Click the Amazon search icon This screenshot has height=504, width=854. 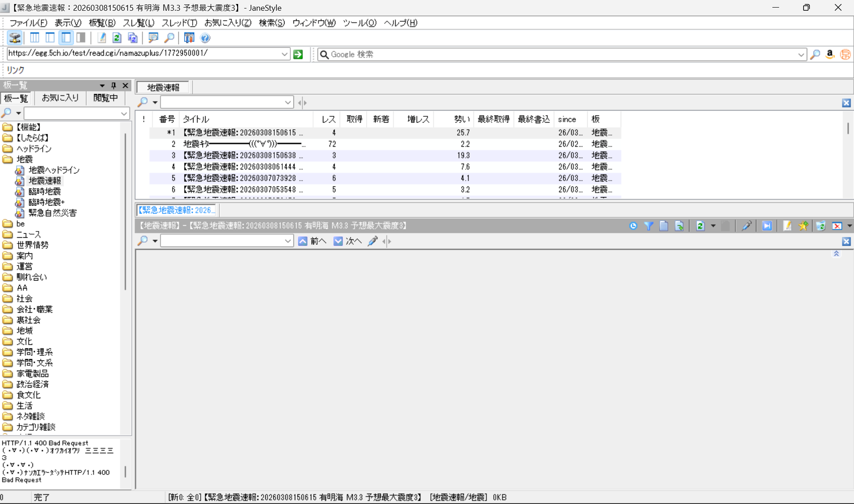(829, 54)
